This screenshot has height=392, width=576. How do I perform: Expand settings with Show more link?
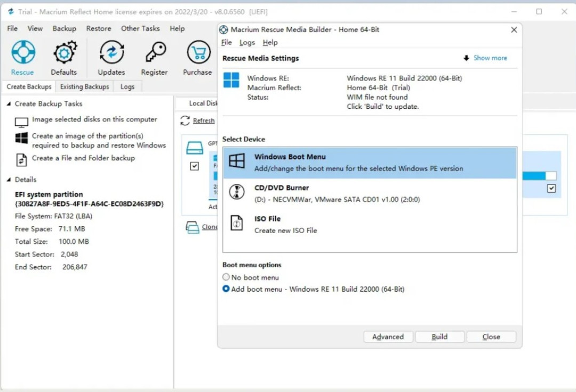(x=490, y=58)
